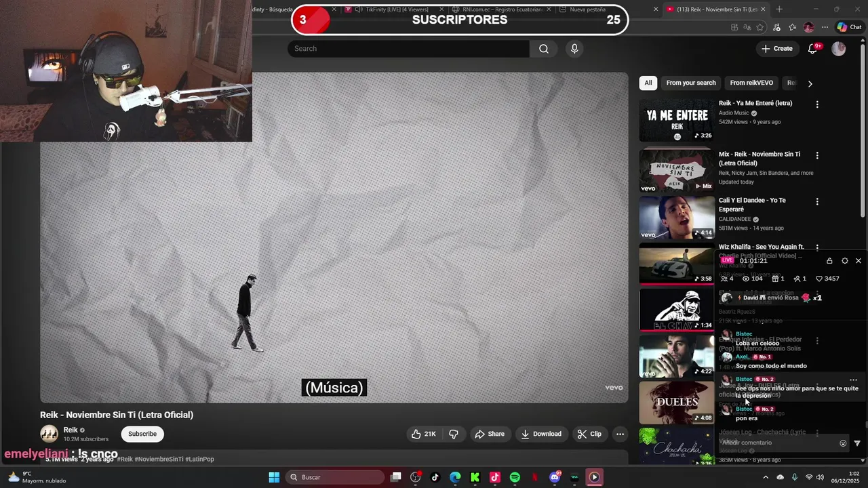868x488 pixels.
Task: Open menu for Ya Me Enteré video
Action: pos(817,104)
